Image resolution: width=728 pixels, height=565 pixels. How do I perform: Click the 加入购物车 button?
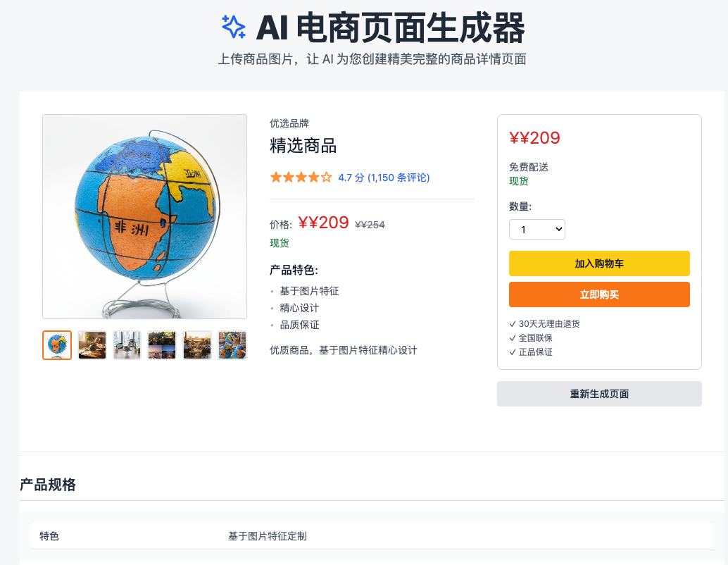click(599, 263)
